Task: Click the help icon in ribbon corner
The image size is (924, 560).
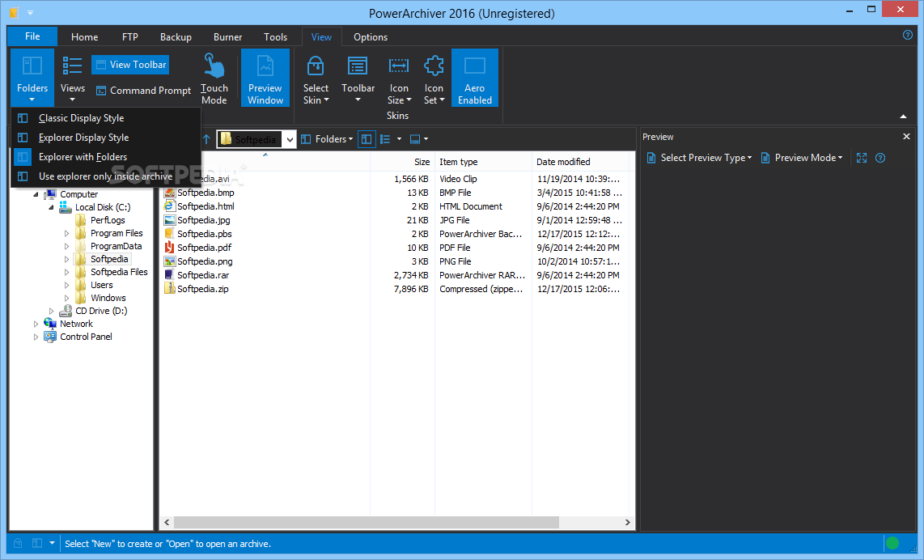Action: (908, 35)
